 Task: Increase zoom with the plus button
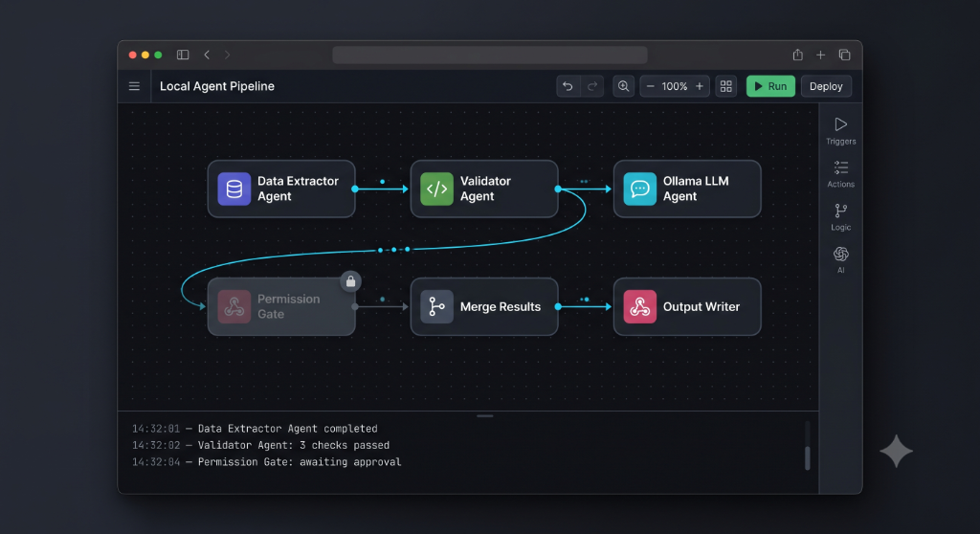pos(700,86)
